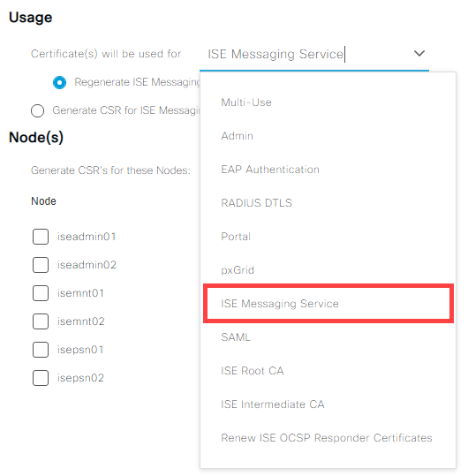Check the iseadmin01 node checkbox
This screenshot has height=476, width=468.
click(41, 237)
